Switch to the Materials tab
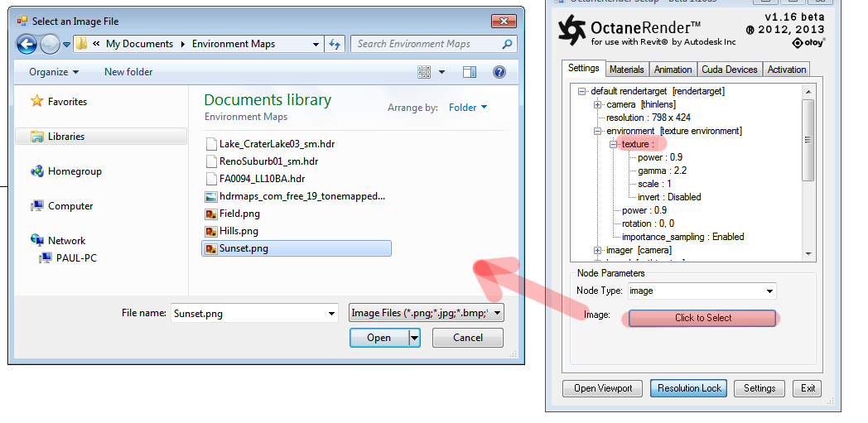Viewport: 868px width, 423px height. [x=627, y=70]
